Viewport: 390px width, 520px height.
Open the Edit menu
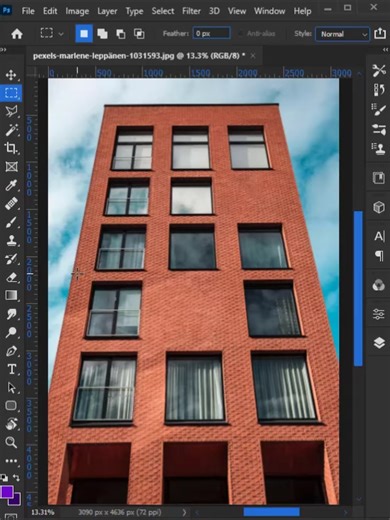point(50,11)
